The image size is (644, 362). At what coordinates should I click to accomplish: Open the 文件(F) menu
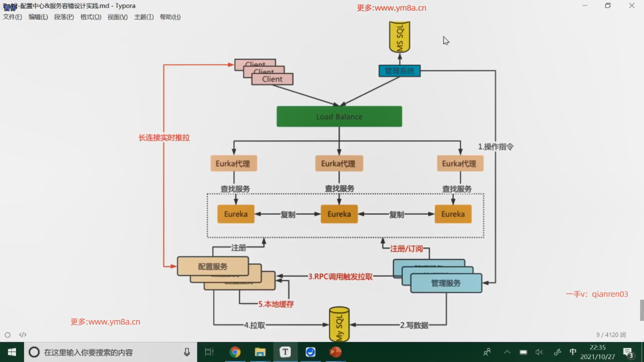pyautogui.click(x=12, y=17)
